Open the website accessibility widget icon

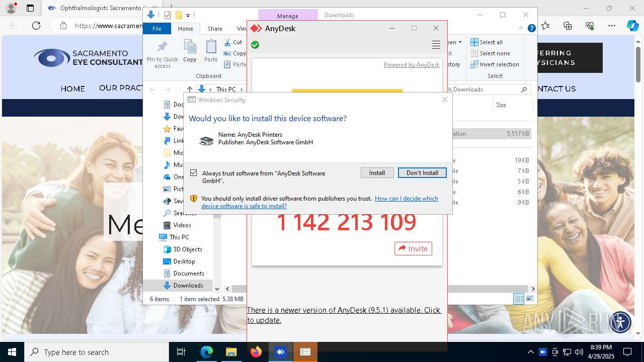pos(620,322)
